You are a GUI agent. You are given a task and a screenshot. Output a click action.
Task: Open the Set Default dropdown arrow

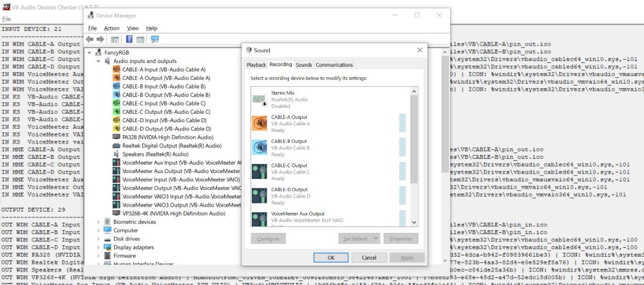point(376,239)
